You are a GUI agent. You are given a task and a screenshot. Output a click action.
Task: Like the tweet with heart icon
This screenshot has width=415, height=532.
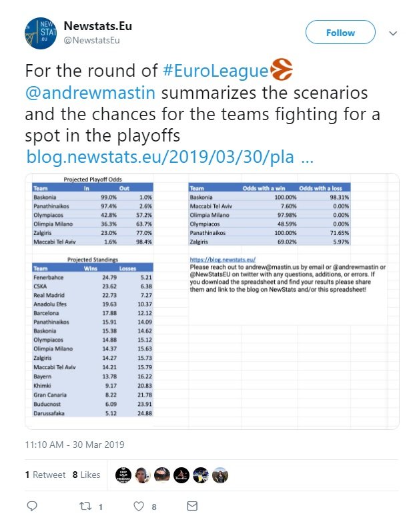pyautogui.click(x=139, y=506)
